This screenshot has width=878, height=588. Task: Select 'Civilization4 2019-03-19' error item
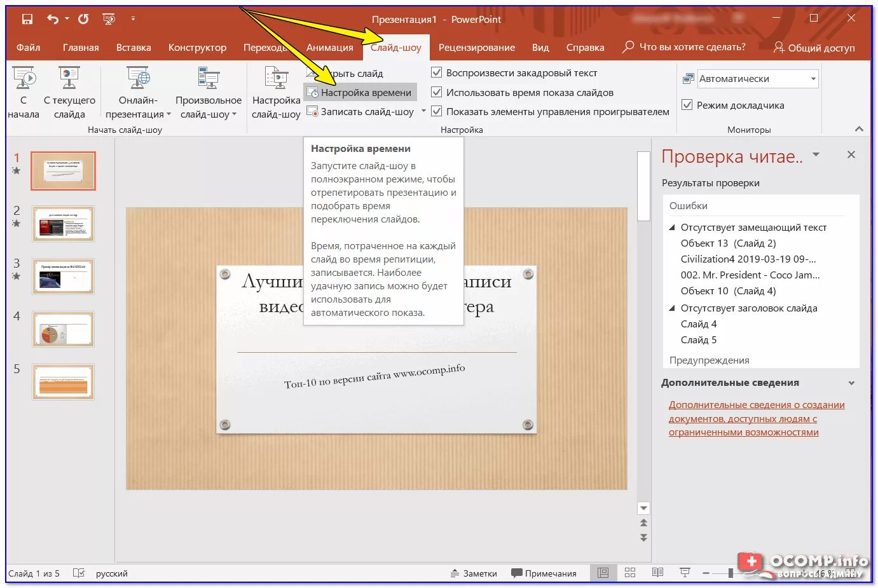[748, 259]
